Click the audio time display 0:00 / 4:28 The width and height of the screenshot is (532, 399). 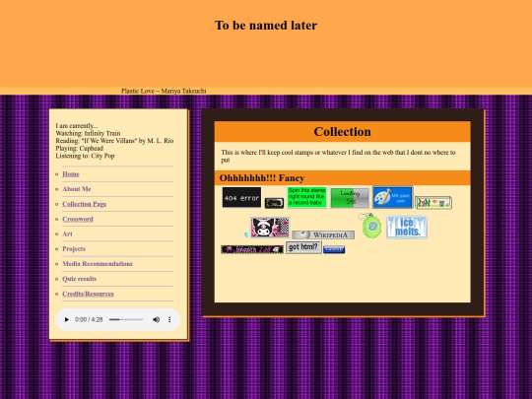tap(89, 319)
